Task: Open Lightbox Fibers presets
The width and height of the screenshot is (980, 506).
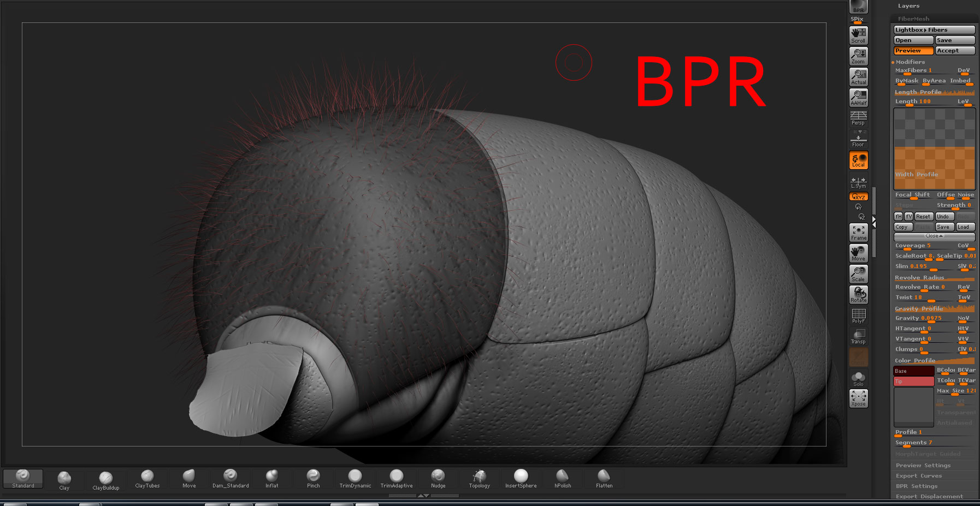Action: [x=934, y=30]
